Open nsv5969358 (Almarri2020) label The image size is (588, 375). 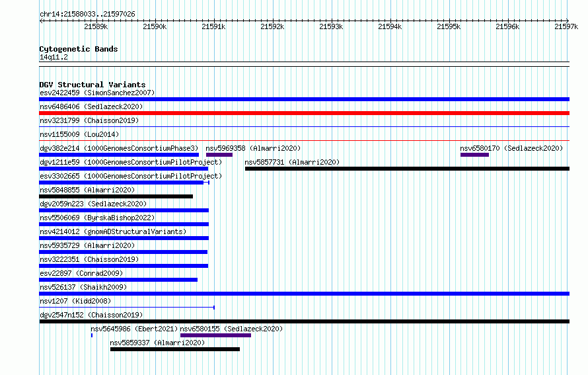point(253,148)
